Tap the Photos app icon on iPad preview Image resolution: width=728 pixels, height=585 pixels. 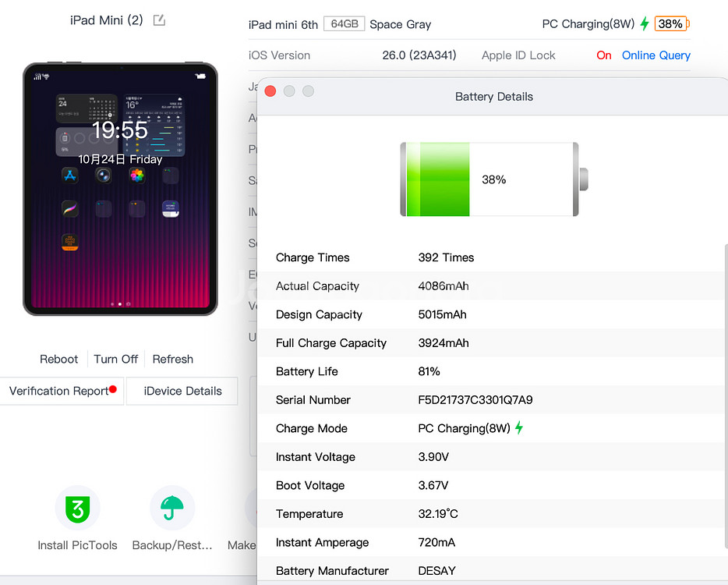click(x=137, y=175)
